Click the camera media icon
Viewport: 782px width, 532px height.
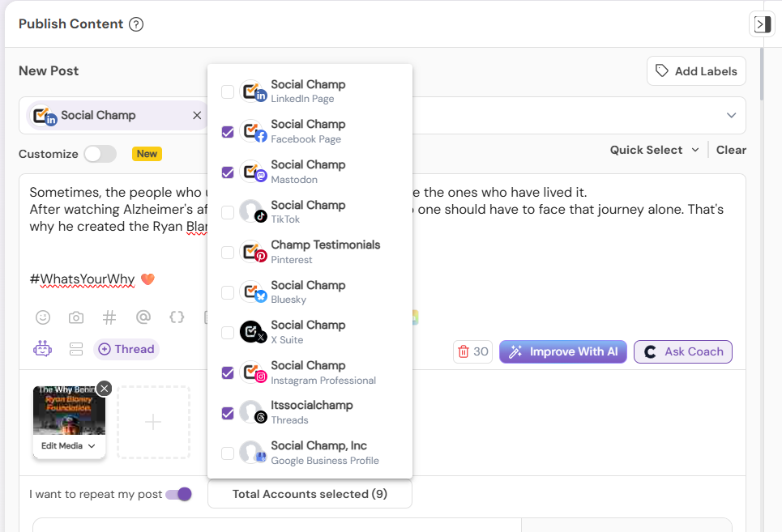click(x=76, y=317)
